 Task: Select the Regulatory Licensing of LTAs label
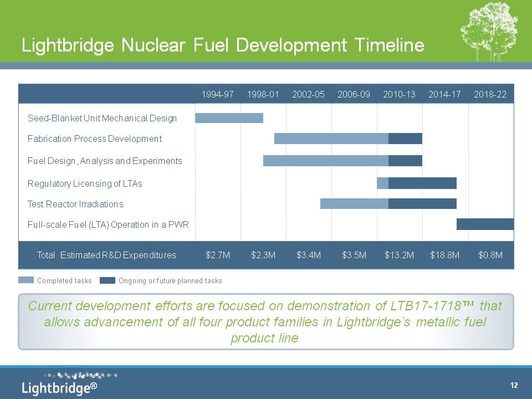[x=85, y=183]
